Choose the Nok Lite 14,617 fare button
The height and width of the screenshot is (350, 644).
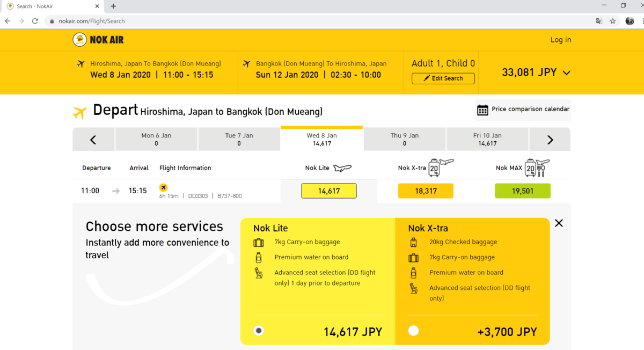(329, 191)
